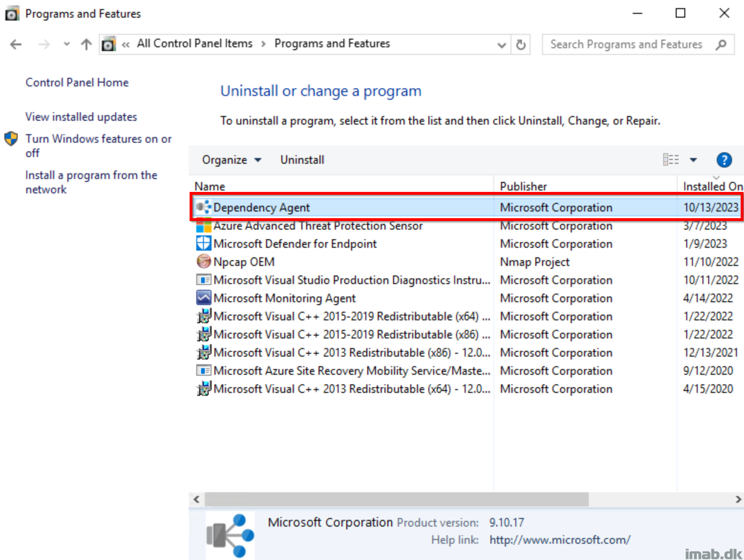Click the 9/12/2020 install date

coord(708,371)
